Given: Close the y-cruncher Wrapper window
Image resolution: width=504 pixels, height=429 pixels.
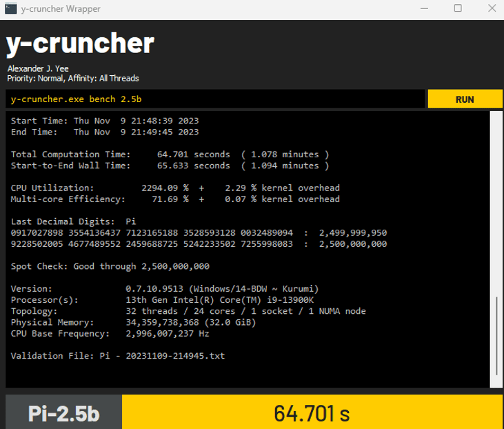Looking at the screenshot, I should click(x=492, y=8).
